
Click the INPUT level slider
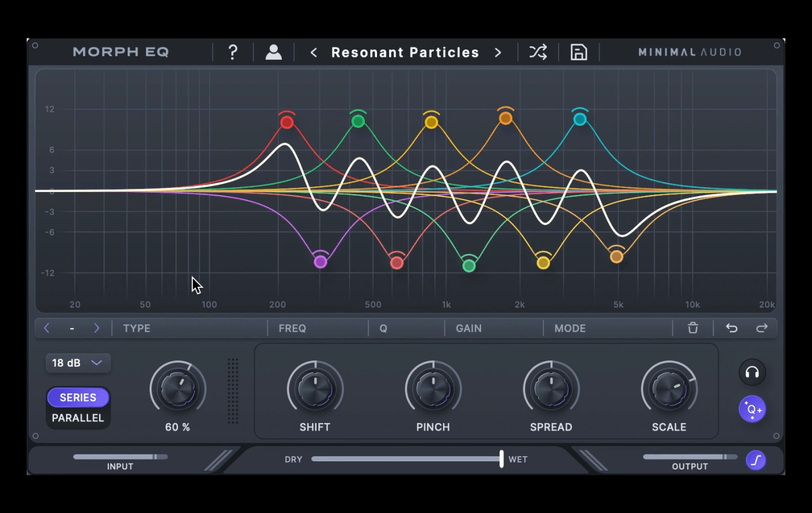click(120, 457)
